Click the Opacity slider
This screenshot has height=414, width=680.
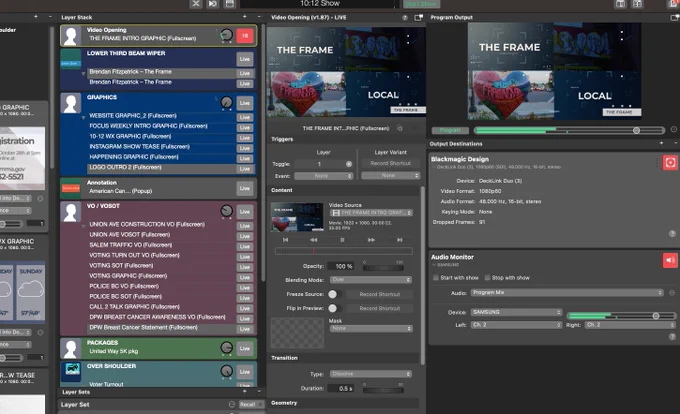pyautogui.click(x=383, y=268)
